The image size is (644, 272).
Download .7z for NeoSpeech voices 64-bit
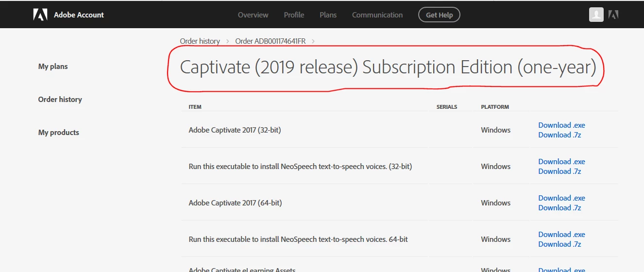pyautogui.click(x=559, y=244)
